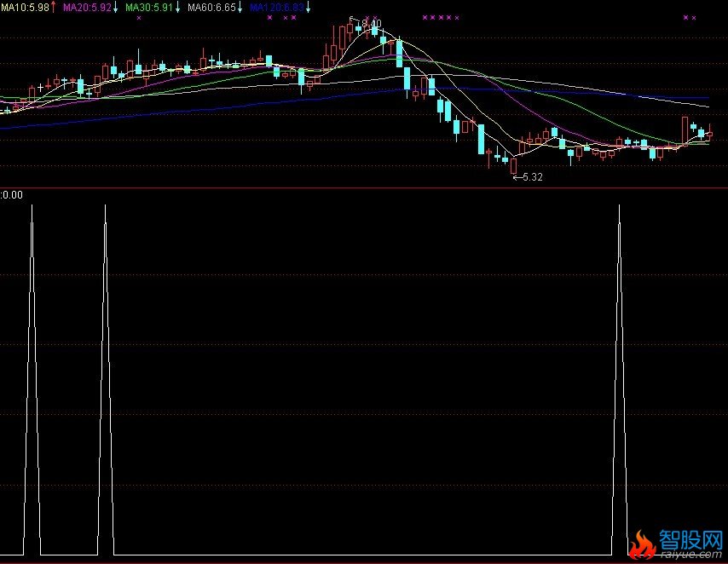Viewport: 728px width, 564px height.
Task: Click the red divider between chart panes
Action: [x=364, y=187]
